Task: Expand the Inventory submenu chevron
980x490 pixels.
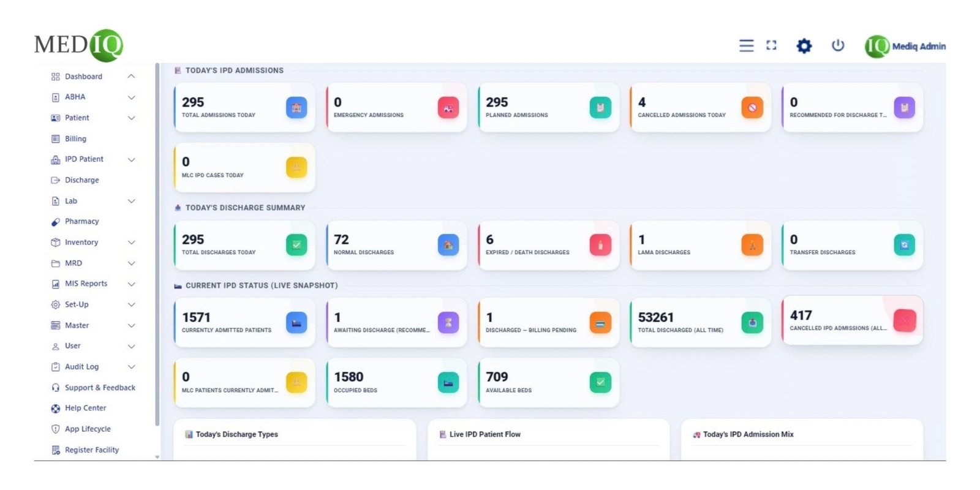Action: (x=131, y=243)
